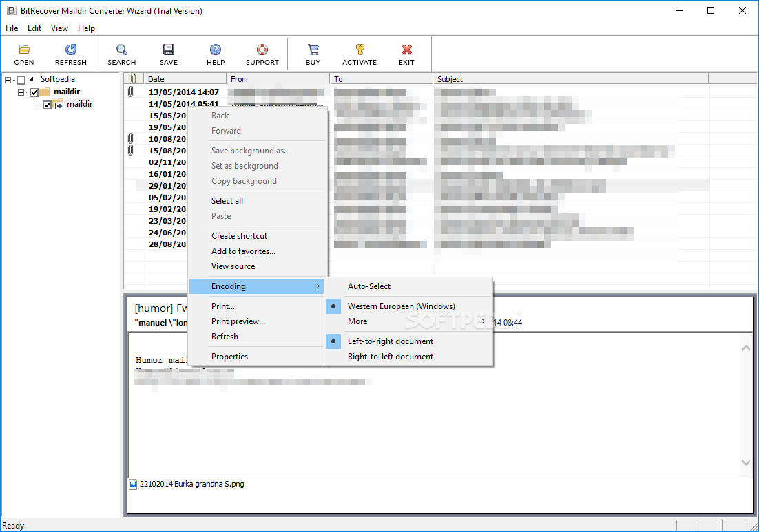Launch the SEARCH tool
This screenshot has width=759, height=532.
click(x=121, y=50)
